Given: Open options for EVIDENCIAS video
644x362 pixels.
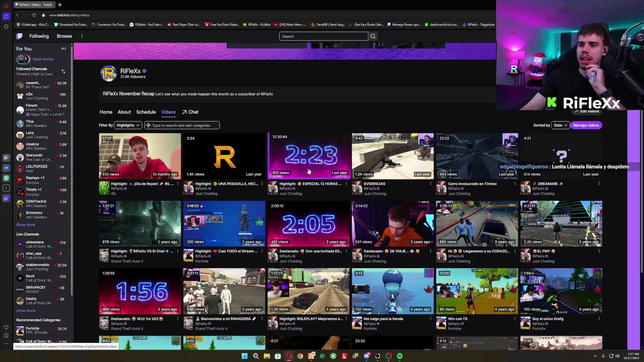Looking at the screenshot, I should click(x=430, y=184).
